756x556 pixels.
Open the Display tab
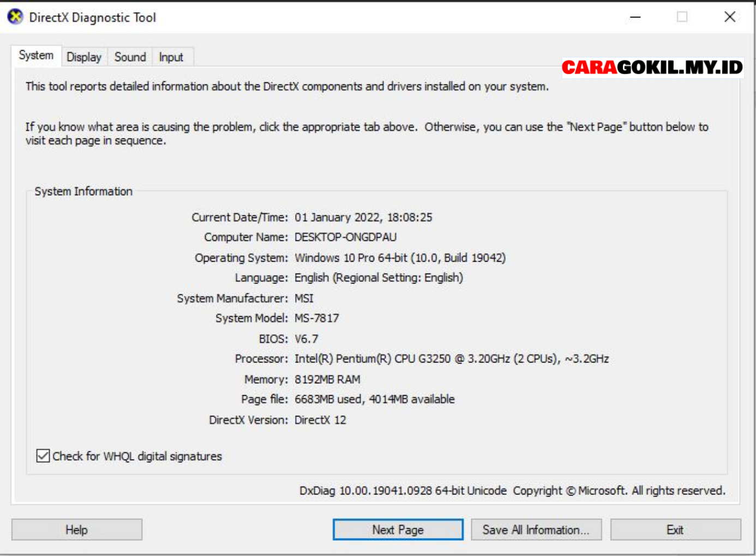click(84, 57)
